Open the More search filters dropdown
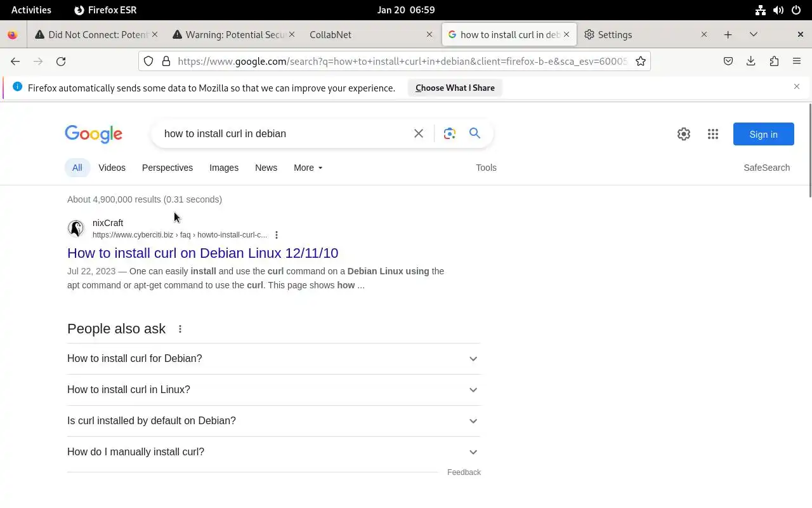This screenshot has height=508, width=812. coord(308,168)
